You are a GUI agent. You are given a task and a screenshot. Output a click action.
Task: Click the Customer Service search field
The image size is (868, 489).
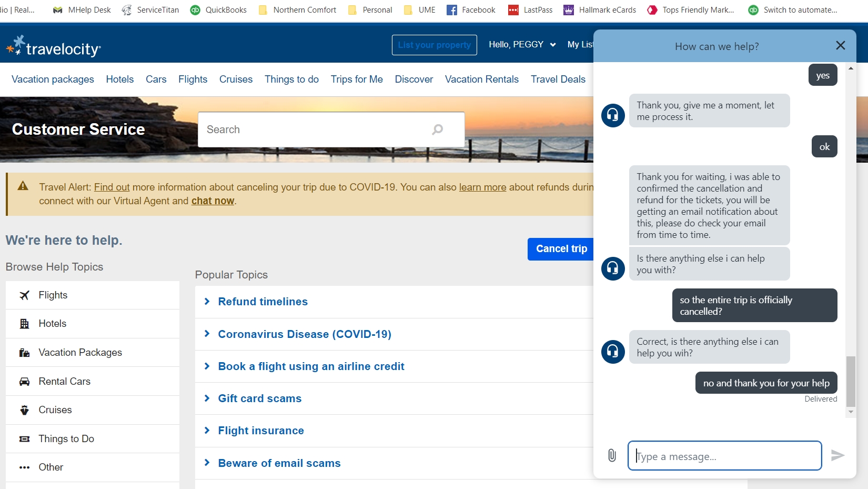[x=331, y=129]
